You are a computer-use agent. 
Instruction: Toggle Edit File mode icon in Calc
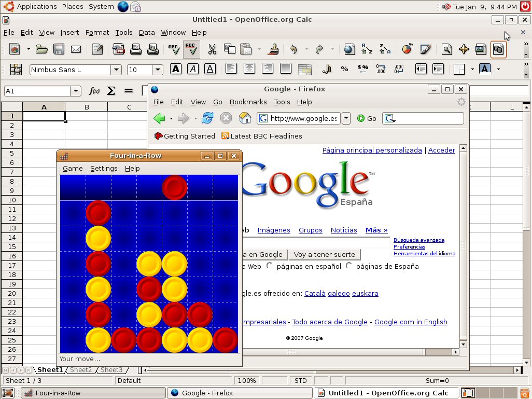(x=97, y=50)
